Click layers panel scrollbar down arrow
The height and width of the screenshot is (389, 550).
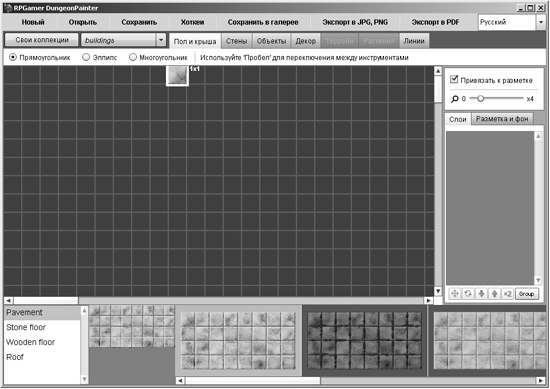pyautogui.click(x=538, y=280)
